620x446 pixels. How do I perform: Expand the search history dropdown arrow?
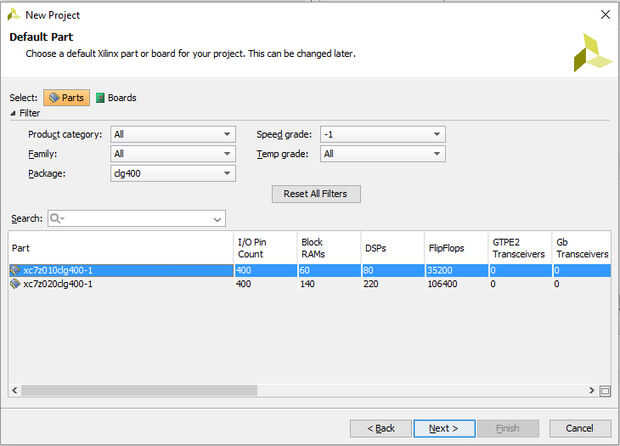(217, 219)
